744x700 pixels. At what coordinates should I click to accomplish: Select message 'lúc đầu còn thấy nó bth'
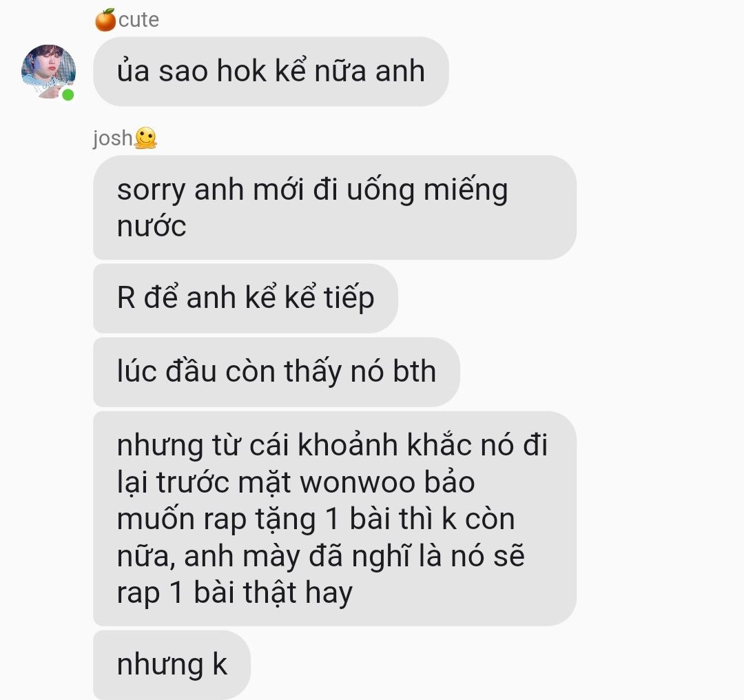pyautogui.click(x=277, y=371)
